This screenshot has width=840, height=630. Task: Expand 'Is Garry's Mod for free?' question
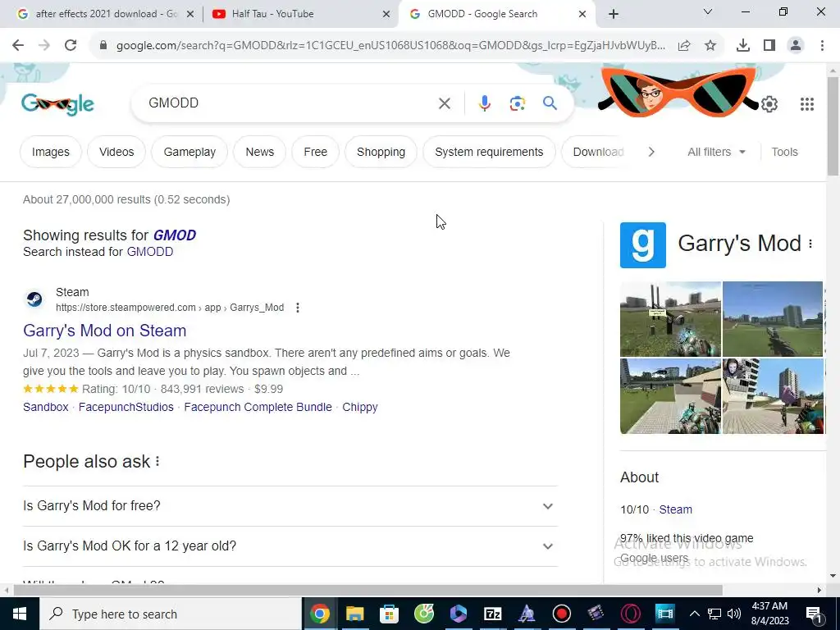pos(290,505)
